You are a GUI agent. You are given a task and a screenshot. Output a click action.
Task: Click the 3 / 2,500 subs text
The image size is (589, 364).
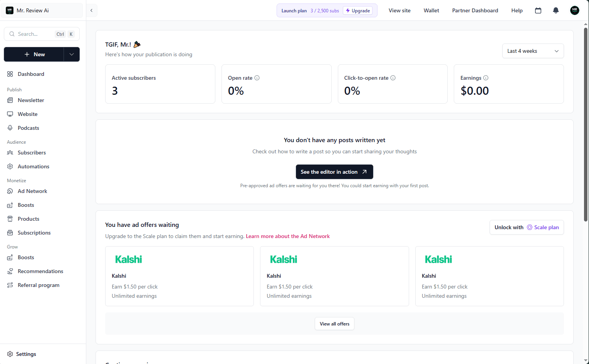point(325,11)
